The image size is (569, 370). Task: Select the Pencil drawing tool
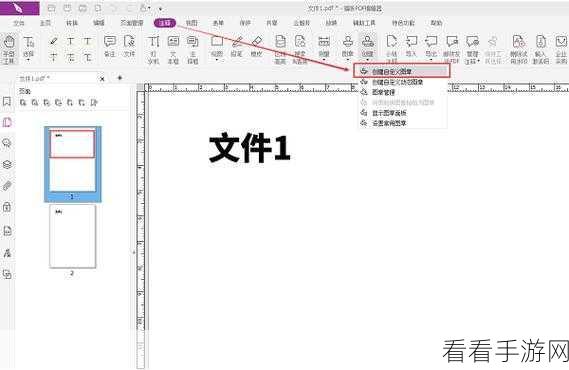(237, 46)
